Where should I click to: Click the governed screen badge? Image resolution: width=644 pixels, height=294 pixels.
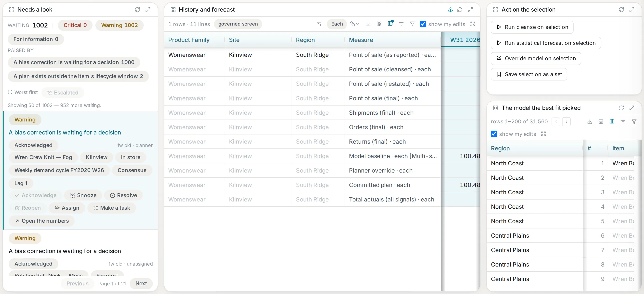[238, 24]
